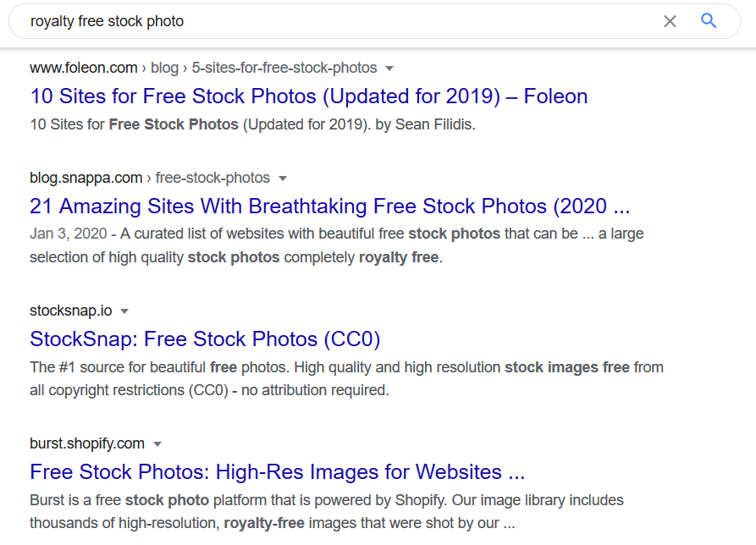Screen dimensions: 756x545
Task: Click the blog breadcrumb under foleon result
Action: (x=164, y=68)
